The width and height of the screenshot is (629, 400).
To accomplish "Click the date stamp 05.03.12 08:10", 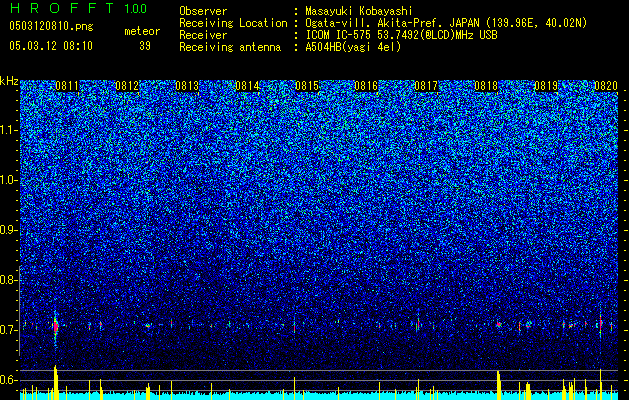I will tap(51, 46).
